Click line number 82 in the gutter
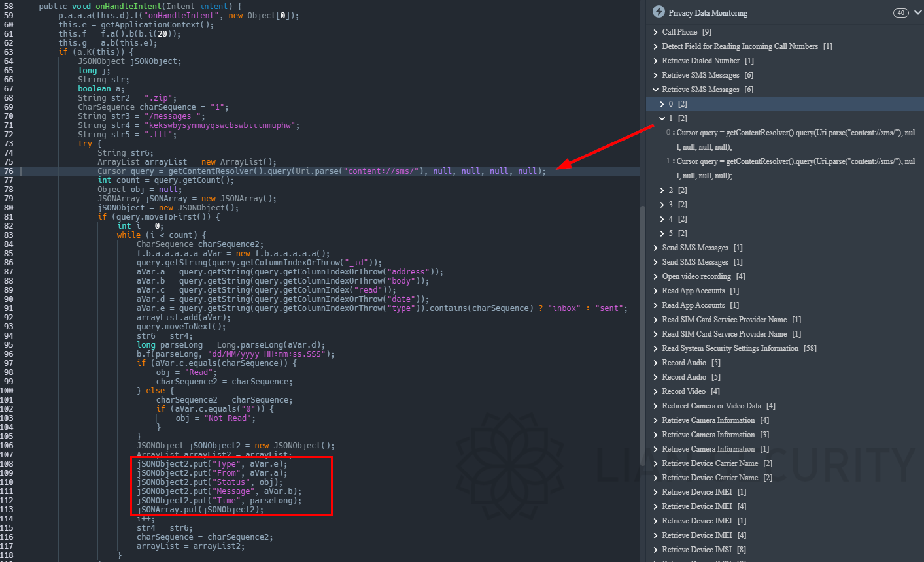Viewport: 924px width, 562px height. [8, 226]
